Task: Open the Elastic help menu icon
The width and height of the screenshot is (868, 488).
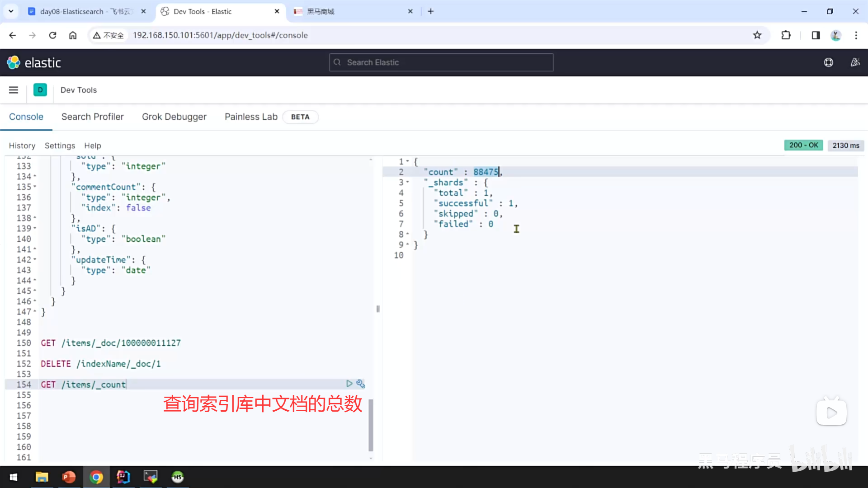Action: point(828,62)
